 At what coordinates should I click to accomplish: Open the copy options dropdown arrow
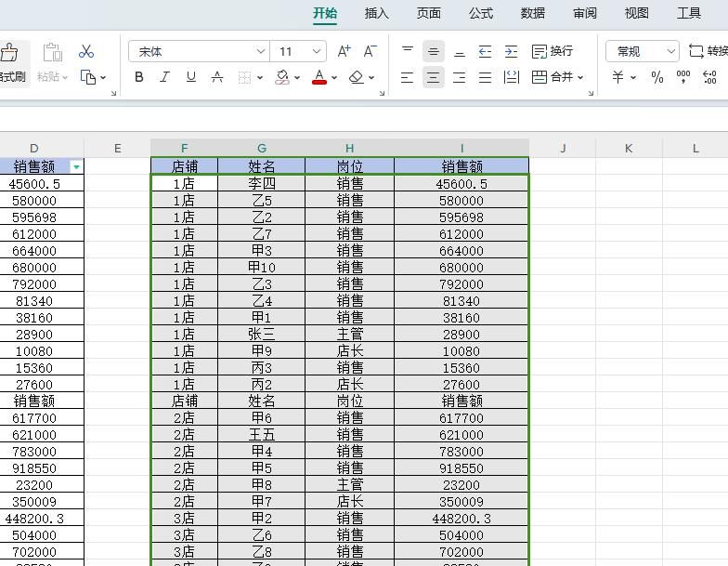[x=102, y=78]
